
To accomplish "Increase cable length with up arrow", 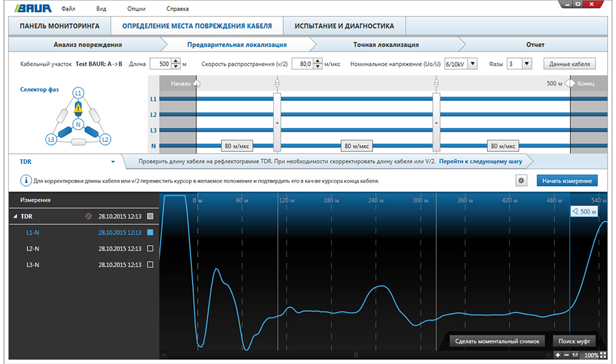I will [175, 61].
